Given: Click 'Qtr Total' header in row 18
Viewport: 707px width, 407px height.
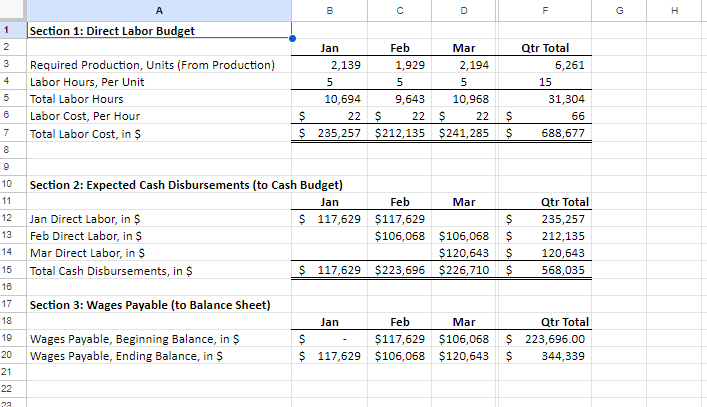Looking at the screenshot, I should pos(545,322).
